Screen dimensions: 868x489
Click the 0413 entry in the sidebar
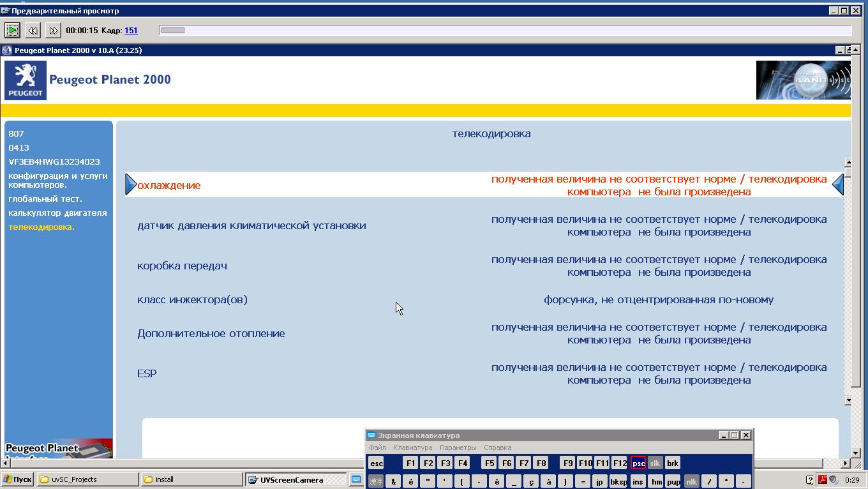point(19,147)
